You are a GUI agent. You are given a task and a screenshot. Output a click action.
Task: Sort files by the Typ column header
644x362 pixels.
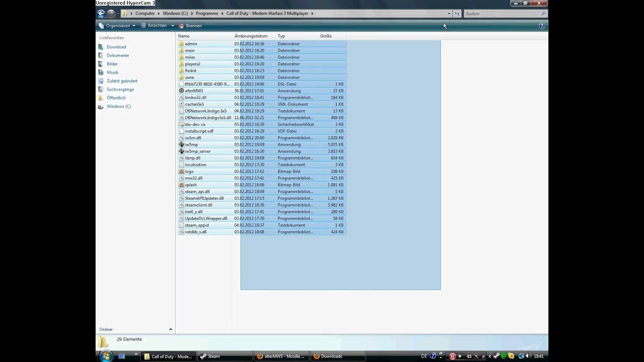[x=297, y=36]
